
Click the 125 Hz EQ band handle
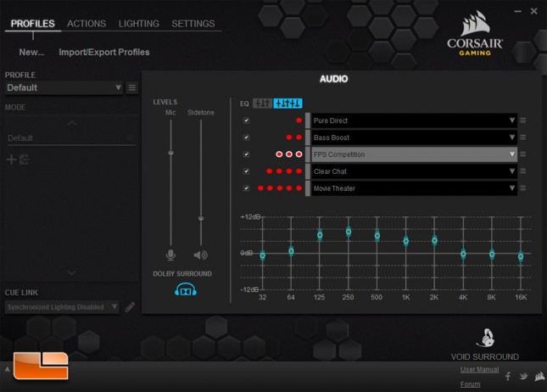320,235
